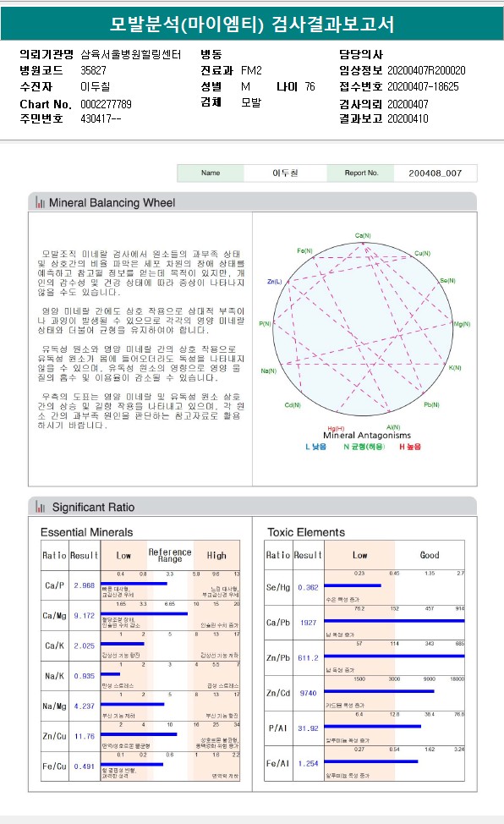
Task: Select Zn/Pb result 611.2
Action: (308, 658)
